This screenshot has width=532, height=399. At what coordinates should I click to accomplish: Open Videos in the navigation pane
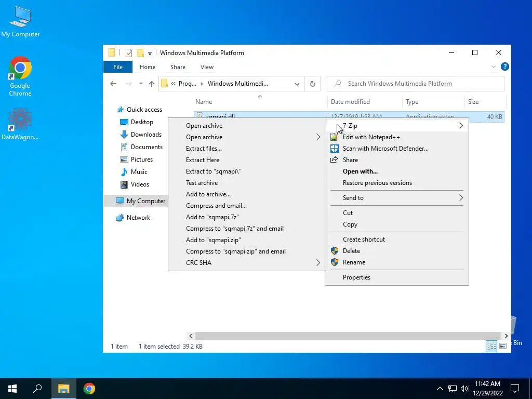(x=136, y=184)
